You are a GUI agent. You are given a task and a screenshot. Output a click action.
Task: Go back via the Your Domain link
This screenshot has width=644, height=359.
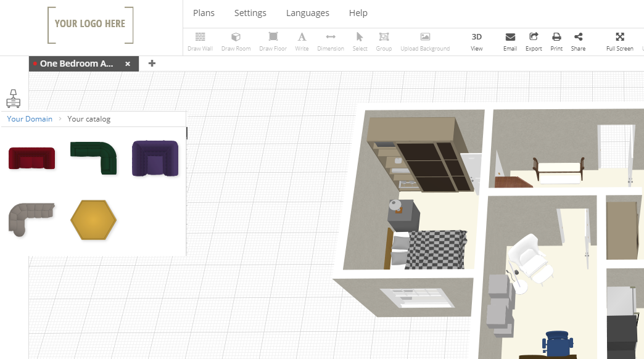29,119
